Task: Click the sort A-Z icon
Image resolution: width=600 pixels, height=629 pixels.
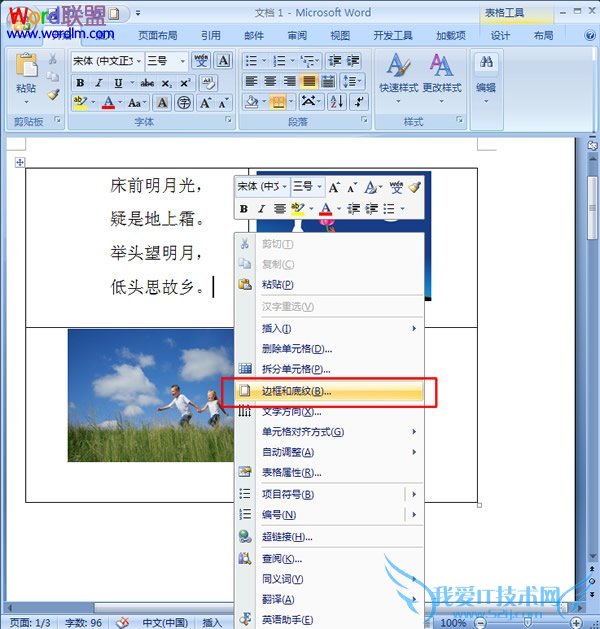Action: coord(336,102)
